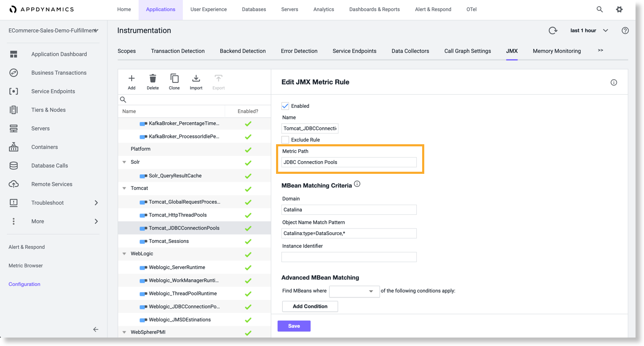
Task: Click the Weblogic_JMSDEstinations enabled checkmark
Action: [248, 320]
